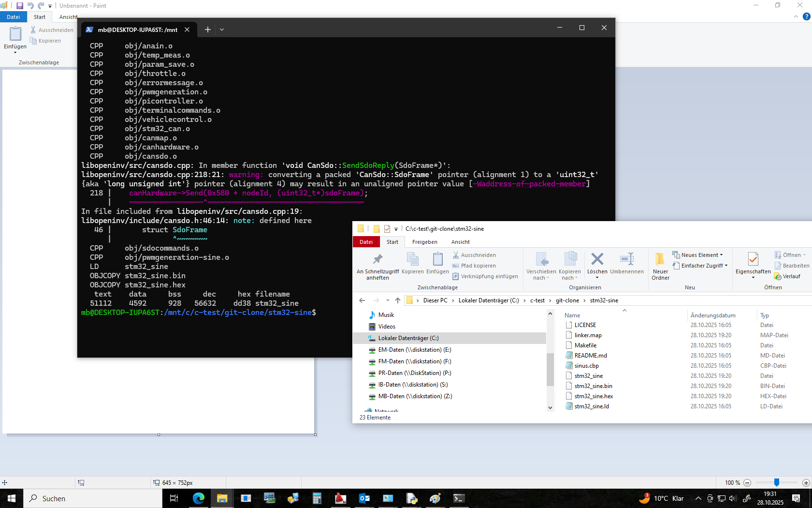This screenshot has height=508, width=812.
Task: Open Eigenschaften properties icon
Action: pos(753,259)
